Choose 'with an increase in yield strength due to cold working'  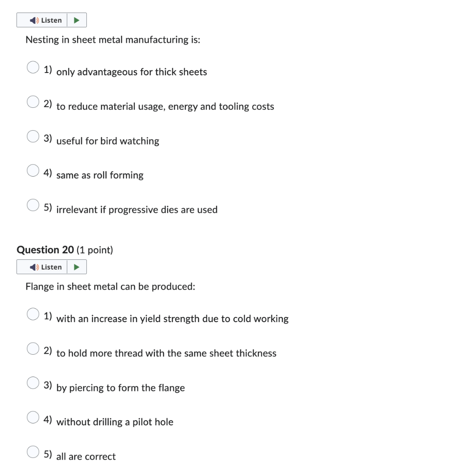pyautogui.click(x=33, y=314)
